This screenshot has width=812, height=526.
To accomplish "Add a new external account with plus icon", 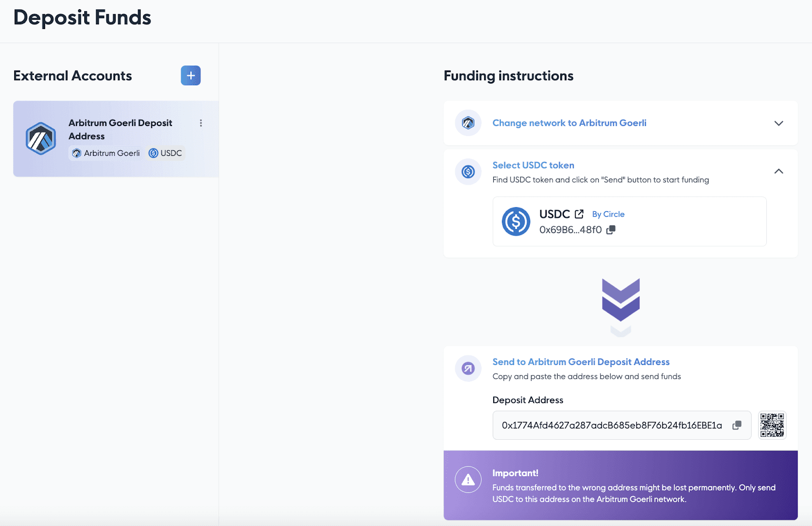I will pyautogui.click(x=191, y=76).
